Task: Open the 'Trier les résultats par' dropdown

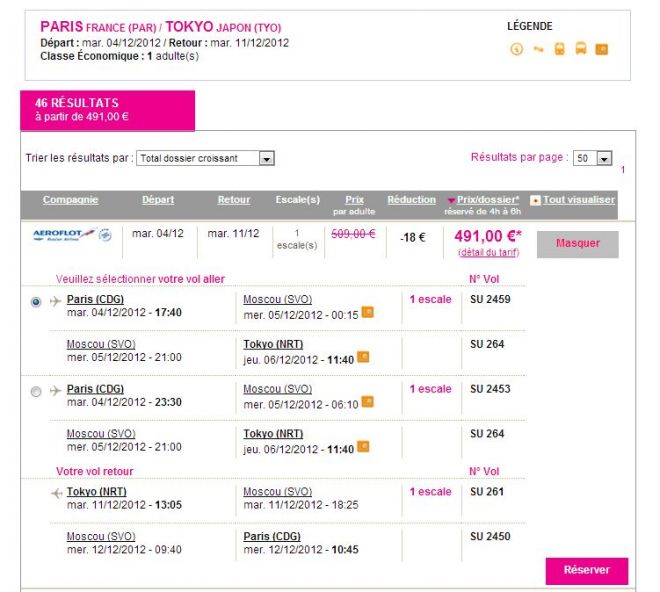Action: (205, 158)
